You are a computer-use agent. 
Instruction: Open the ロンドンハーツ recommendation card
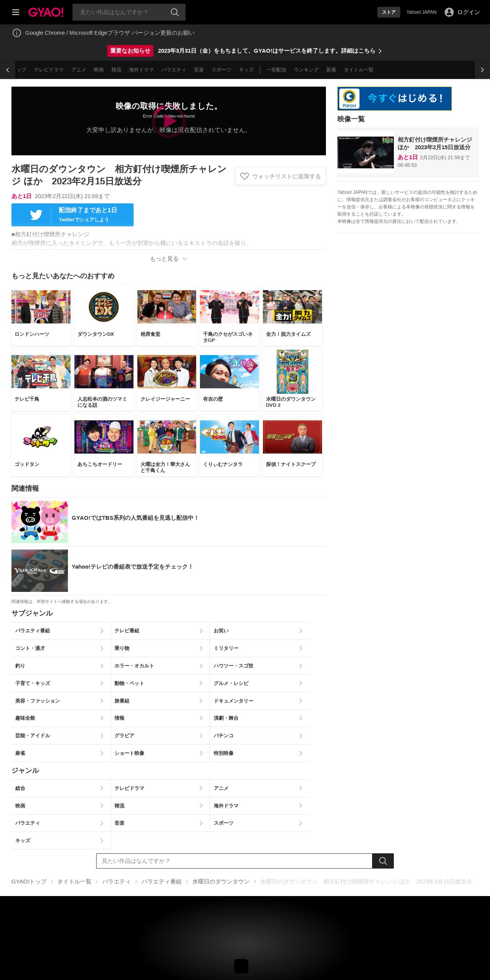point(41,315)
